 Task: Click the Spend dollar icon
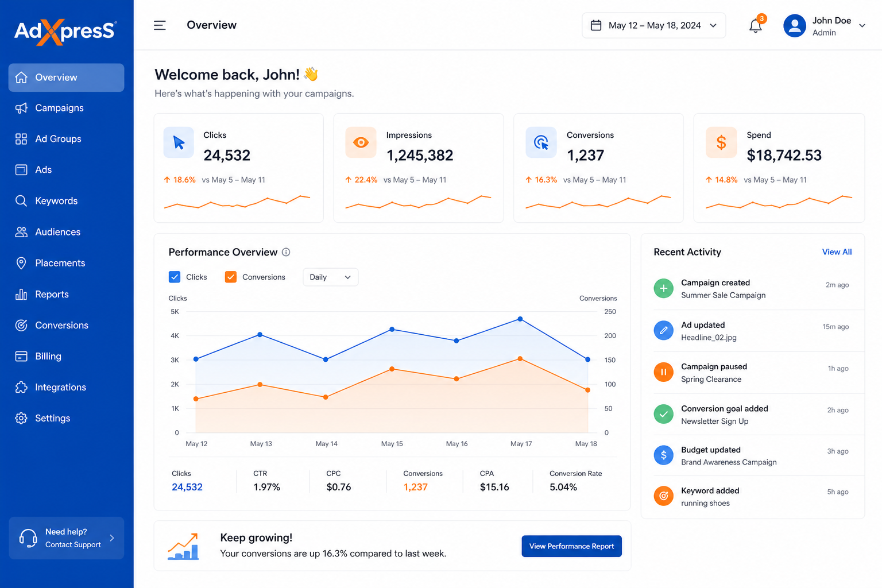coord(721,142)
